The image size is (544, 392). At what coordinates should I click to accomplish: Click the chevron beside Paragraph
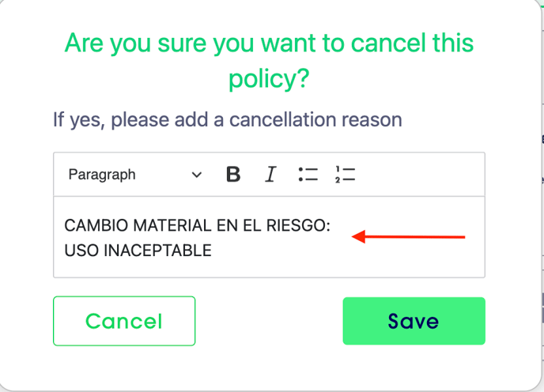point(197,175)
